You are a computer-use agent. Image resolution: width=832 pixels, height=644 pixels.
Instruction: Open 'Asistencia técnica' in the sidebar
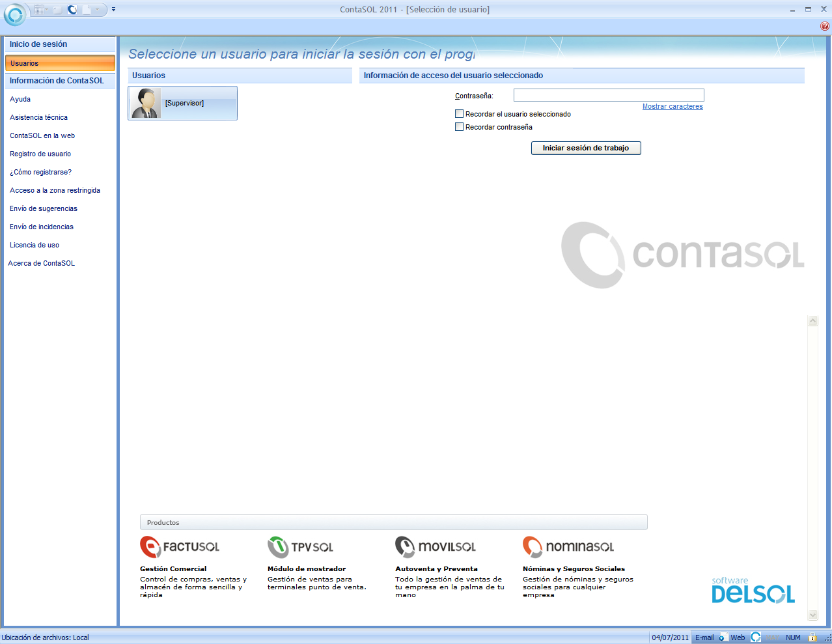(38, 118)
